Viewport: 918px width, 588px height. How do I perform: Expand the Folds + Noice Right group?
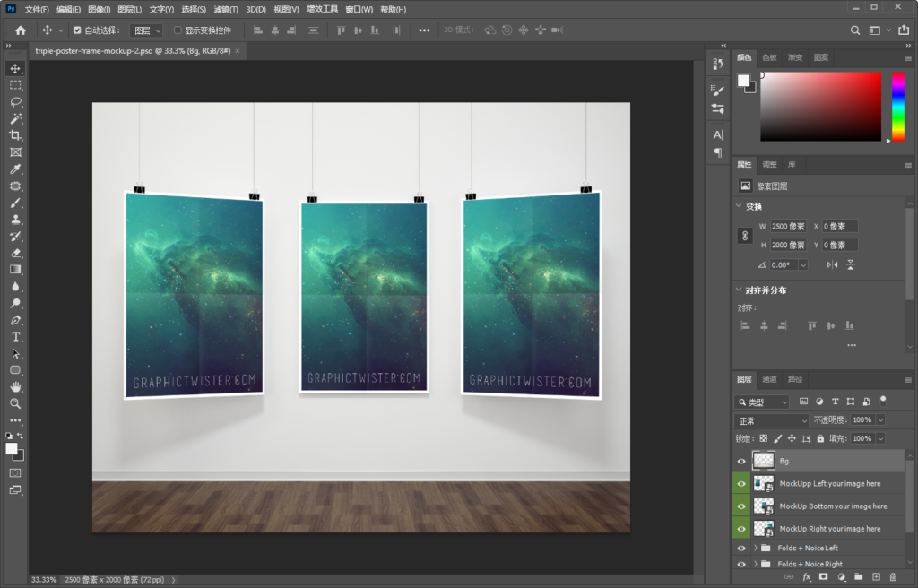(755, 564)
